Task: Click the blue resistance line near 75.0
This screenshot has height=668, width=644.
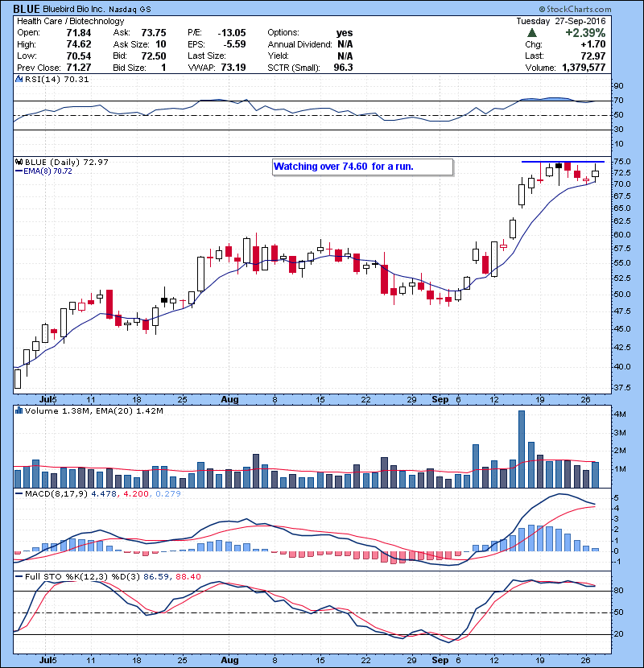Action: (x=563, y=162)
